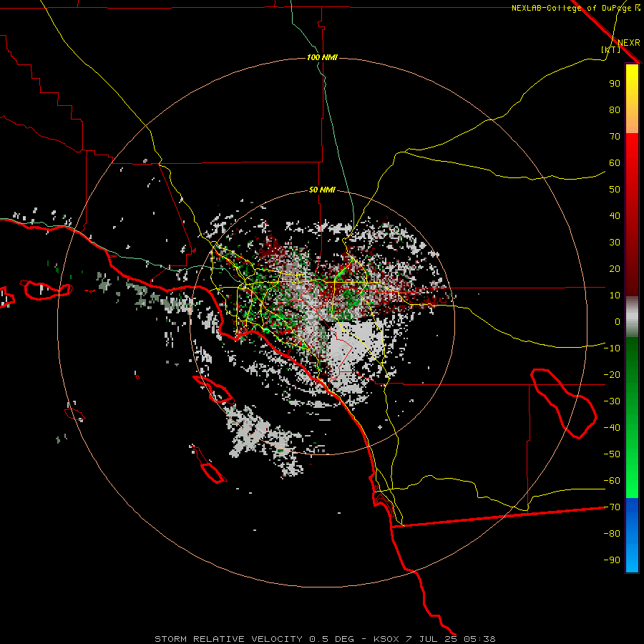
Task: Click the 7 JUL 25 date text
Action: [x=431, y=639]
